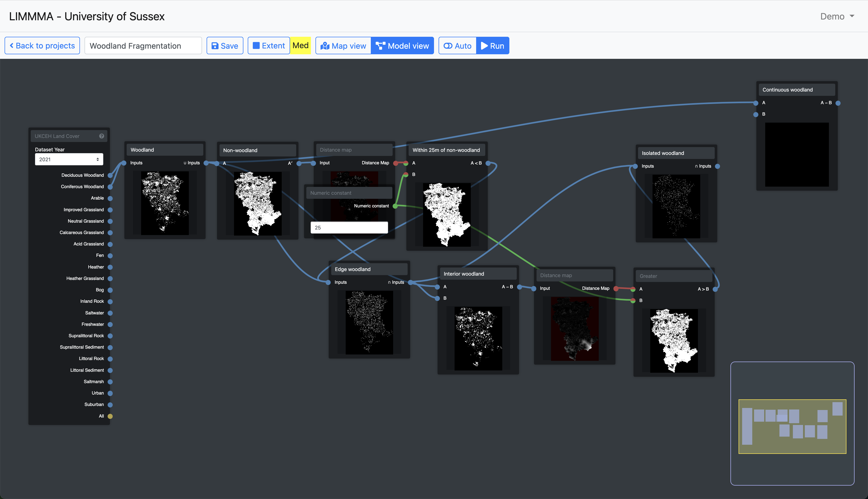Image resolution: width=868 pixels, height=499 pixels.
Task: Toggle the Med resolution indicator
Action: tap(301, 46)
